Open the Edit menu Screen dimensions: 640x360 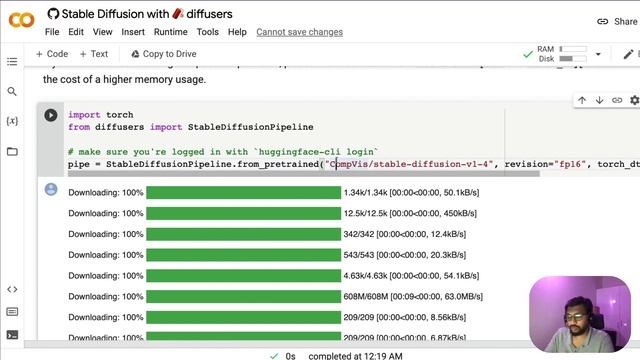coord(76,32)
